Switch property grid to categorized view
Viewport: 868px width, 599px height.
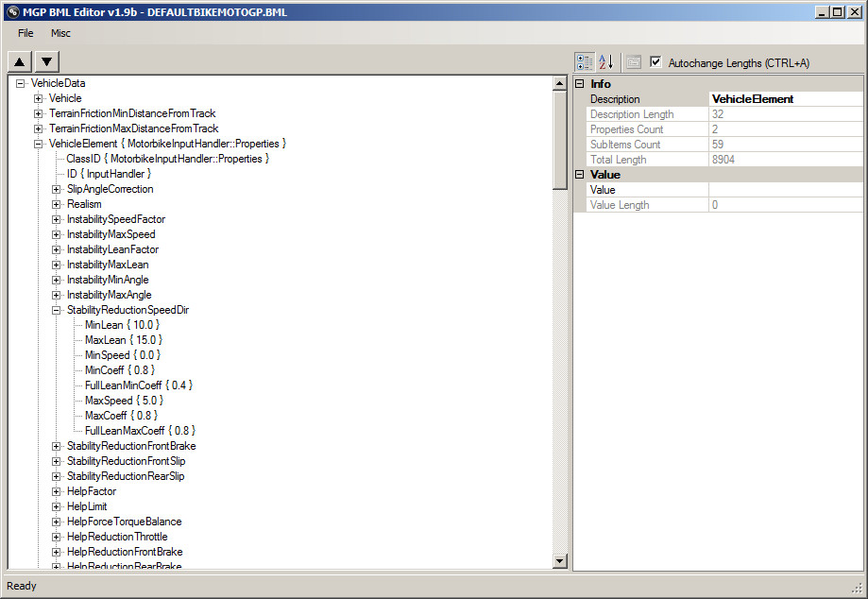click(x=585, y=62)
